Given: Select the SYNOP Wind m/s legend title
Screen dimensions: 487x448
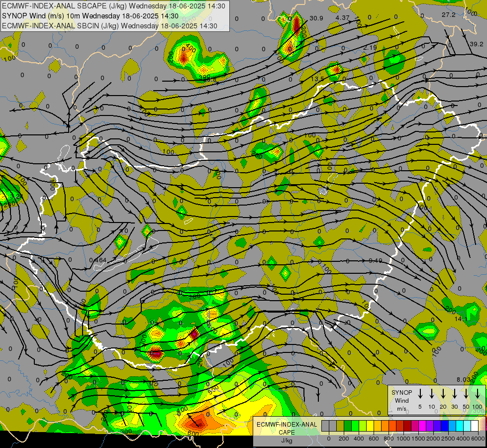Looking at the screenshot, I should [401, 400].
